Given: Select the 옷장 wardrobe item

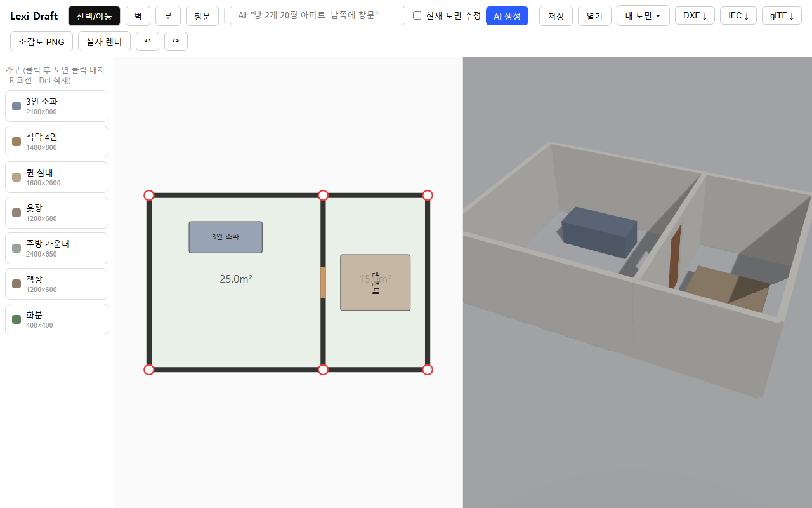Looking at the screenshot, I should tap(56, 213).
